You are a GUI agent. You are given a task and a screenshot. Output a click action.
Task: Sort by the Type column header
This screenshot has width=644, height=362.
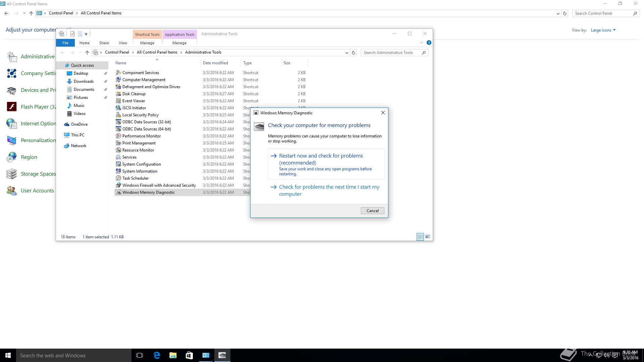[261, 63]
